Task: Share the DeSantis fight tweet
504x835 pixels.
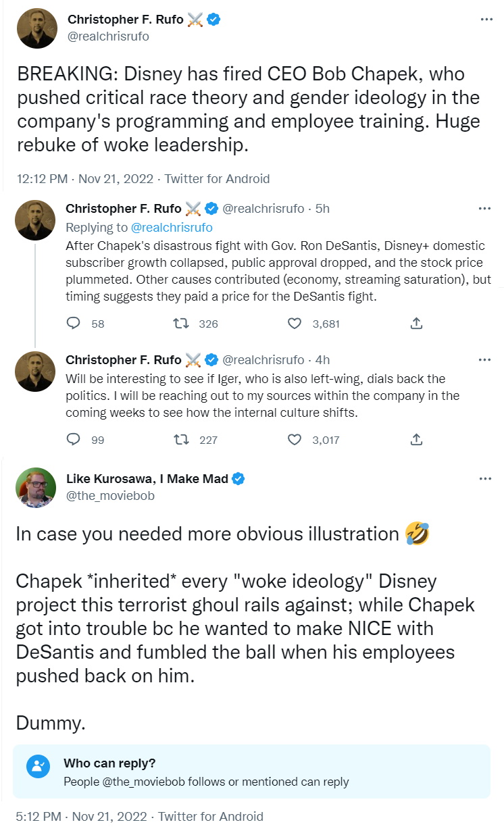Action: [x=417, y=324]
